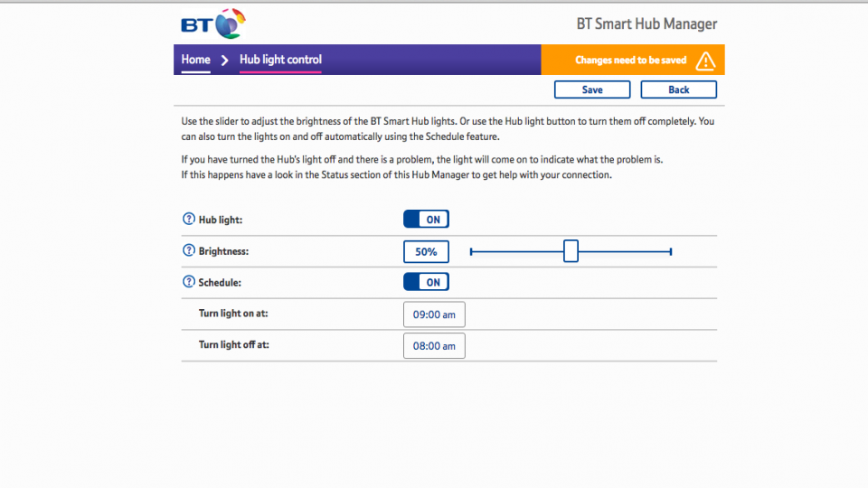Click the Save button
Viewport: 868px width, 488px height.
click(591, 89)
